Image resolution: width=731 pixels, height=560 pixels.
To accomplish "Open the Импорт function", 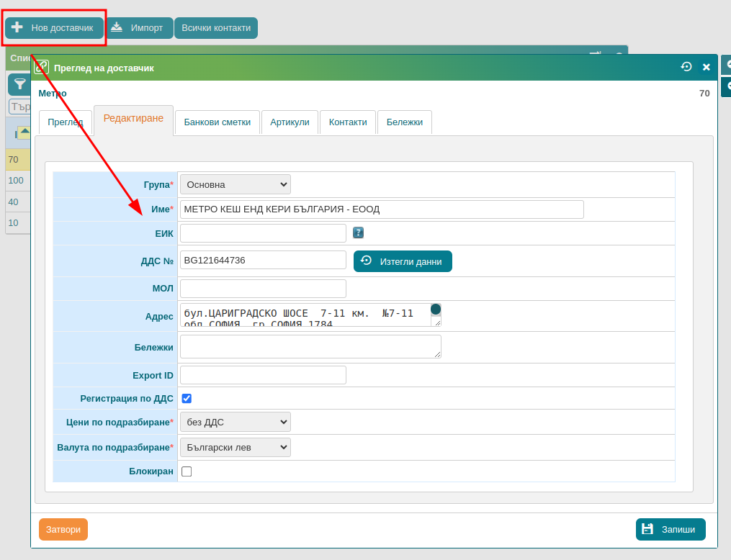I will coord(140,28).
